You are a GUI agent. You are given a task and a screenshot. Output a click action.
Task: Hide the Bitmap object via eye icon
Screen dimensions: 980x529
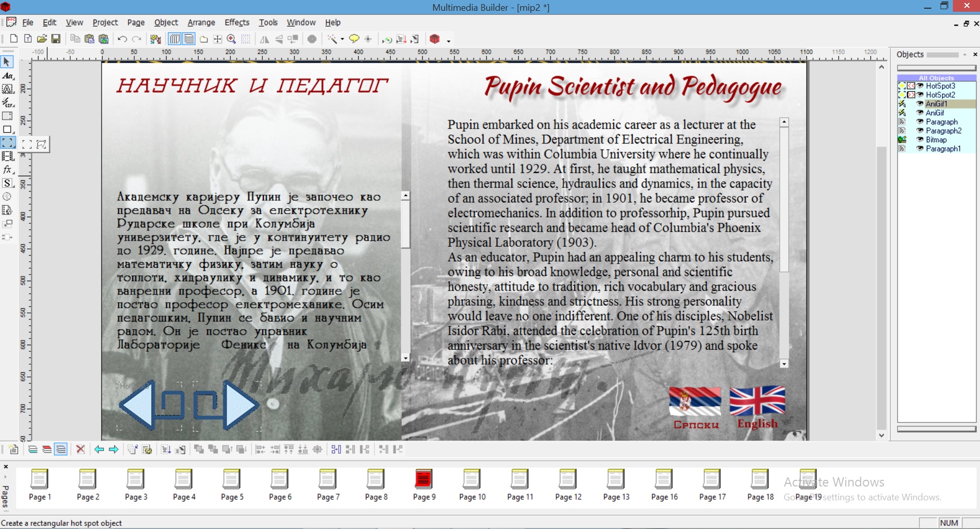[920, 140]
